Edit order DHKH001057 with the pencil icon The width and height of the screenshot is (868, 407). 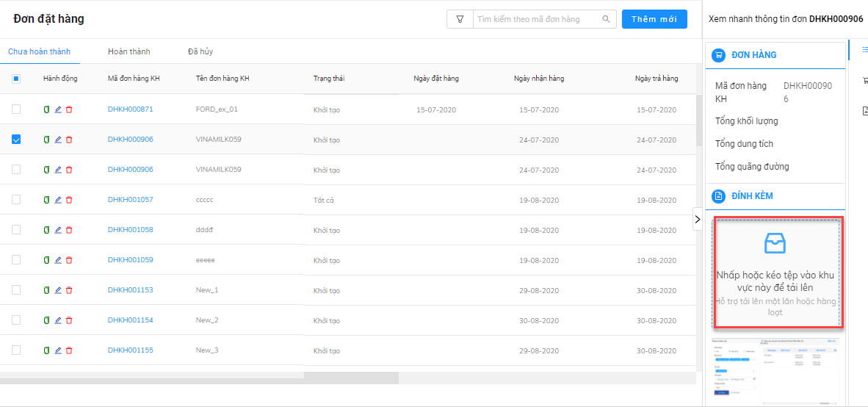58,200
